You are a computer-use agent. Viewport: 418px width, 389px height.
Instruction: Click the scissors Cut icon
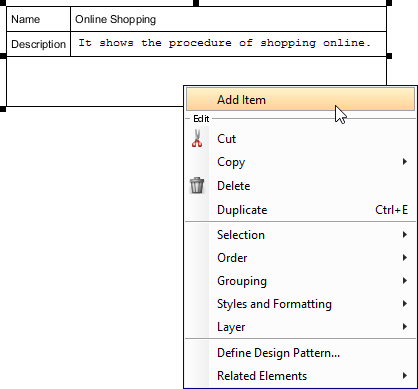click(x=197, y=139)
